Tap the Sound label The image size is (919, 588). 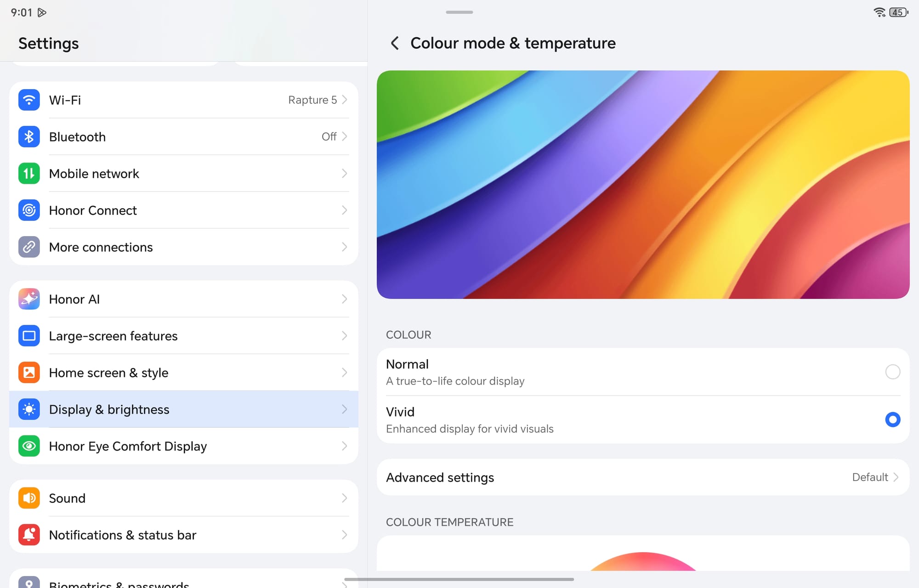pos(67,498)
